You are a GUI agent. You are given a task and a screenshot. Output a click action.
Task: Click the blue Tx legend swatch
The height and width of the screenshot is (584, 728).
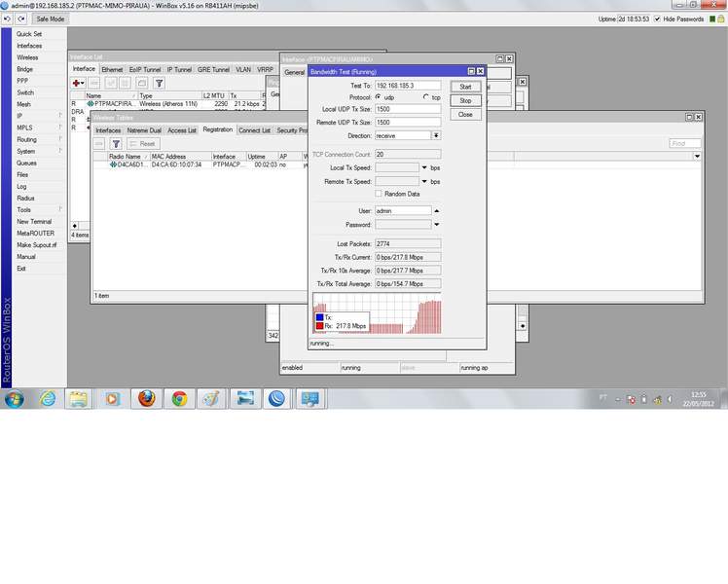point(319,317)
